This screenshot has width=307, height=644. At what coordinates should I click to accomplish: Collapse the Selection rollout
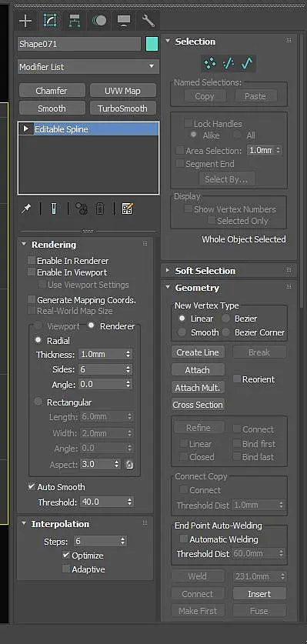point(168,41)
